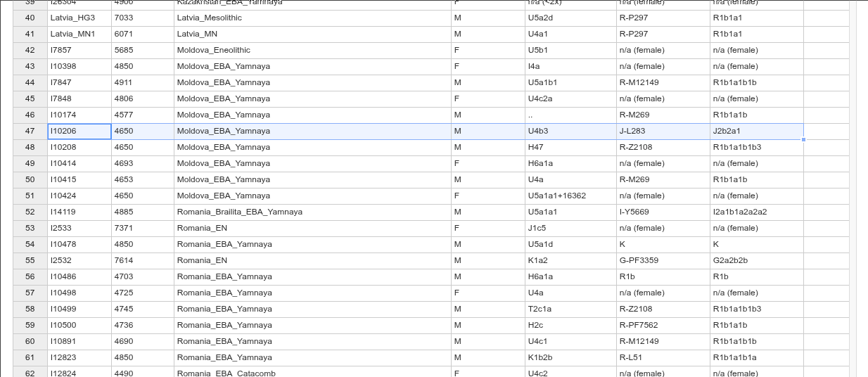The width and height of the screenshot is (868, 377).
Task: Select sample ID I10498
Action: click(x=79, y=293)
